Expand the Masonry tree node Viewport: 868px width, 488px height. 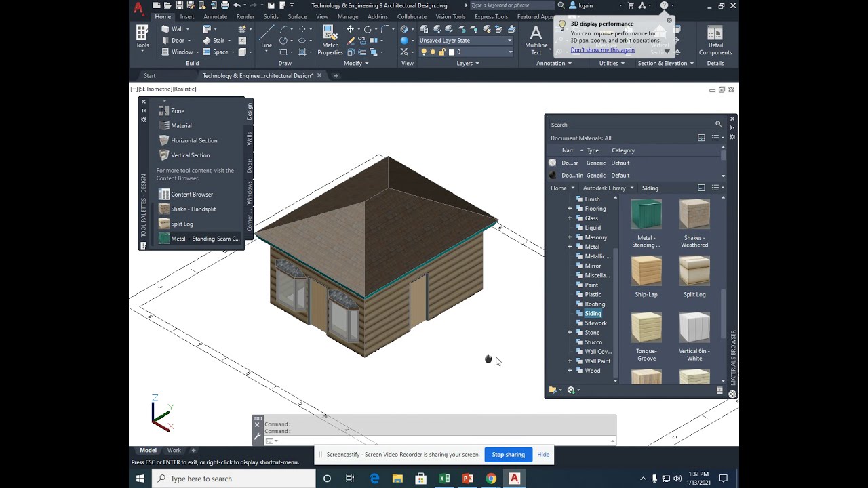click(x=570, y=237)
